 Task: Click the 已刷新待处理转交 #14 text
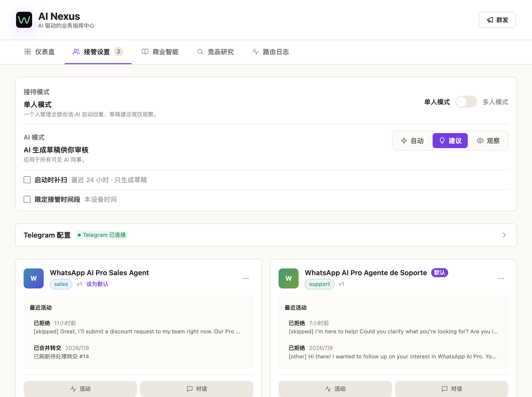(x=61, y=356)
